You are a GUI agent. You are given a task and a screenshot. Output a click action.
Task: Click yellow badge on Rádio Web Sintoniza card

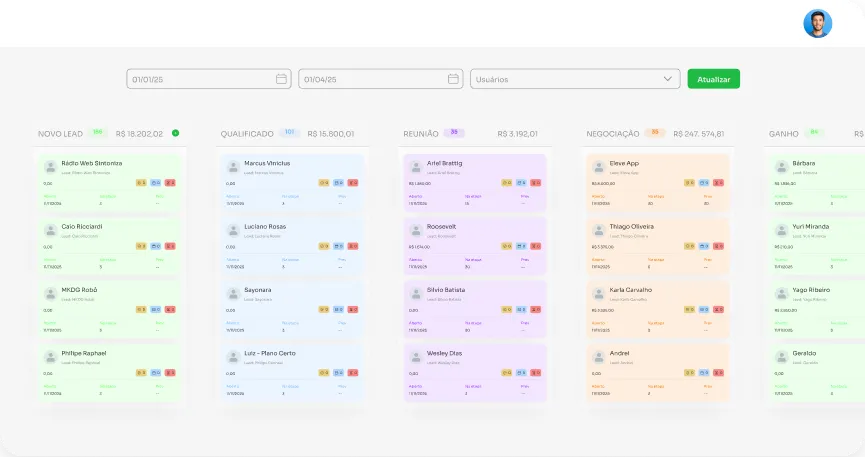coord(141,183)
